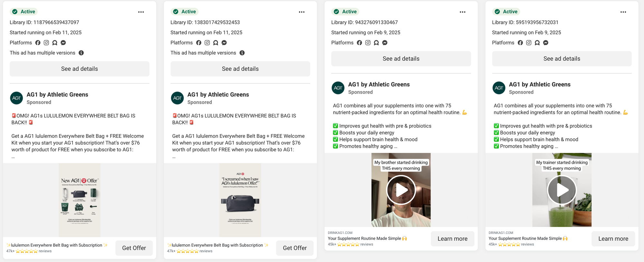Click Instagram platform icon on ad 1187966539437097
Image resolution: width=644 pixels, height=262 pixels.
[46, 42]
